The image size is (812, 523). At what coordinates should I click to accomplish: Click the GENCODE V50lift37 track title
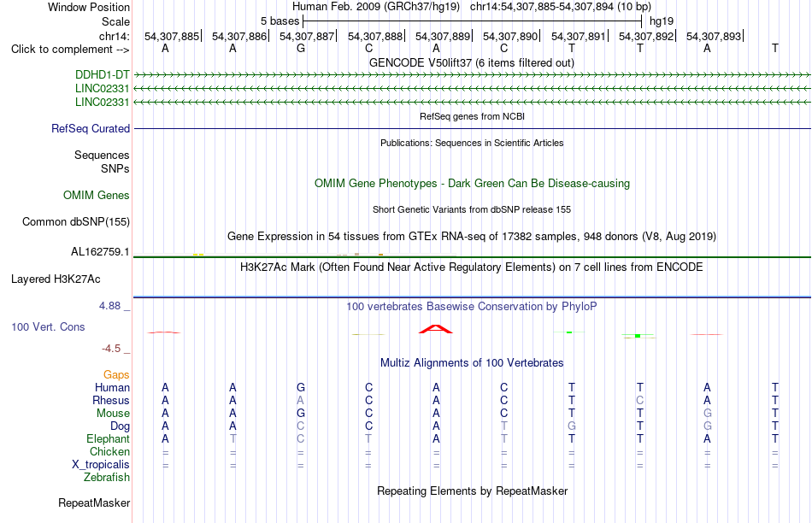click(x=472, y=62)
